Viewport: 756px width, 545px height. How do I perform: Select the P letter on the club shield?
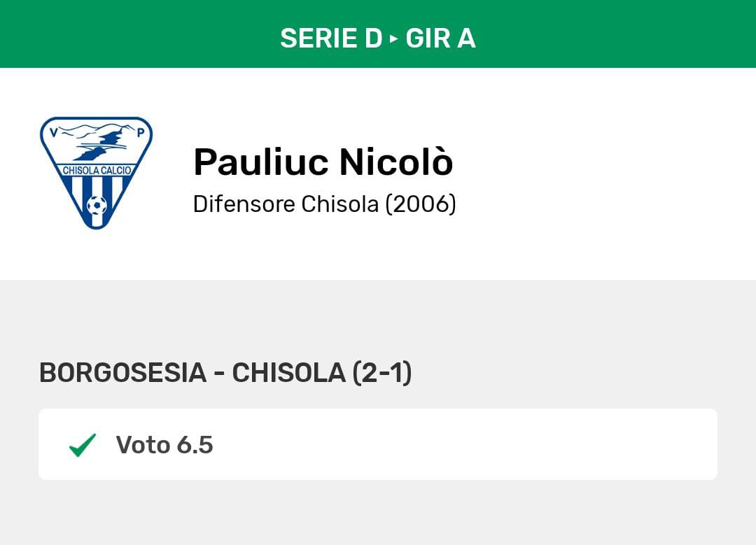coord(140,132)
